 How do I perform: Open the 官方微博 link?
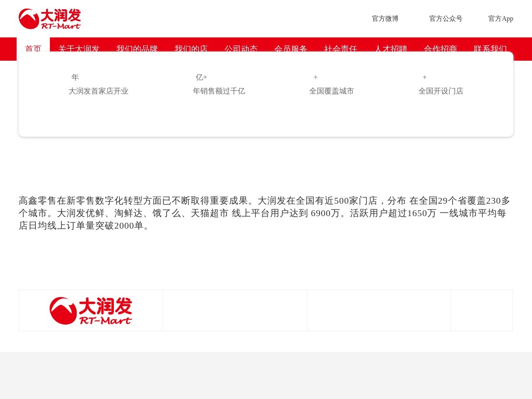pos(385,19)
